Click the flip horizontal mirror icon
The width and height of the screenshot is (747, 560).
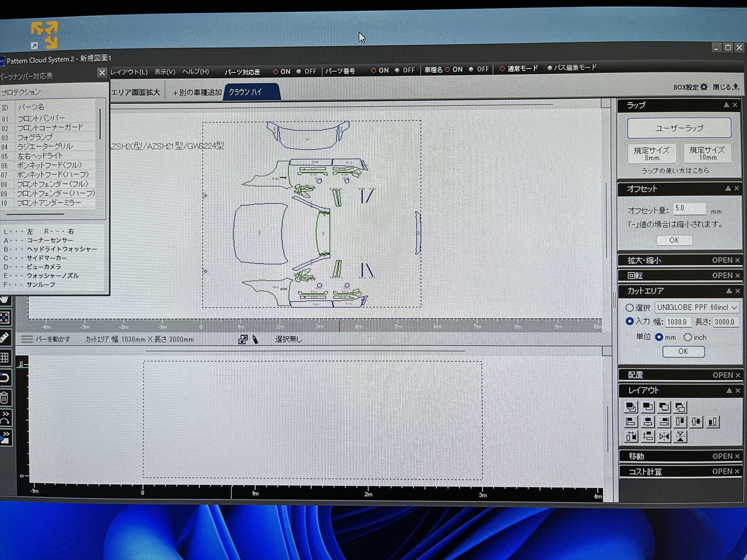[664, 436]
